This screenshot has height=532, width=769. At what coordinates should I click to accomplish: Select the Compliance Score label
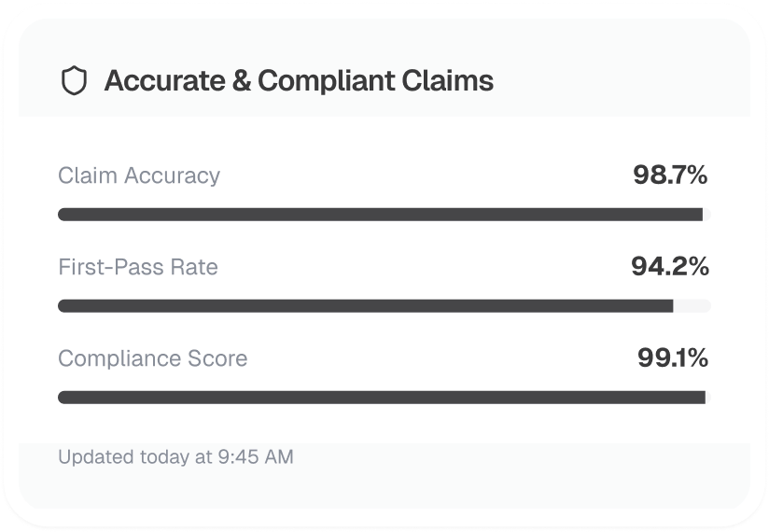[x=153, y=358]
